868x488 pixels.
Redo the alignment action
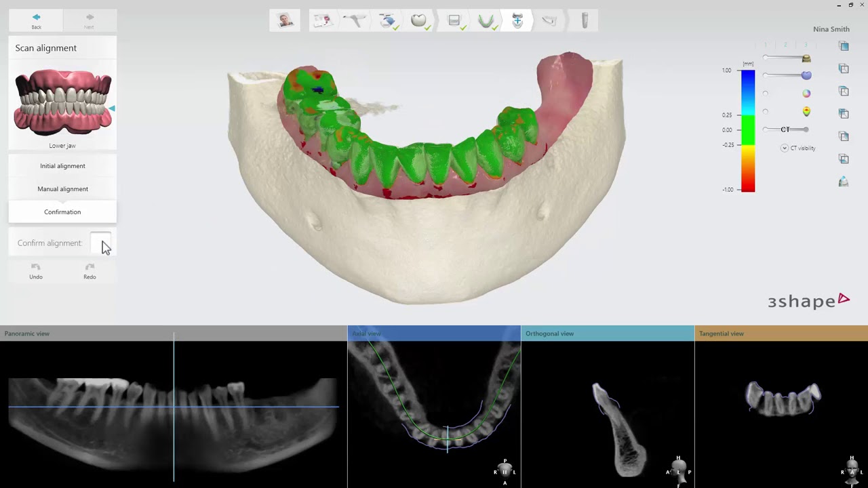click(x=90, y=271)
